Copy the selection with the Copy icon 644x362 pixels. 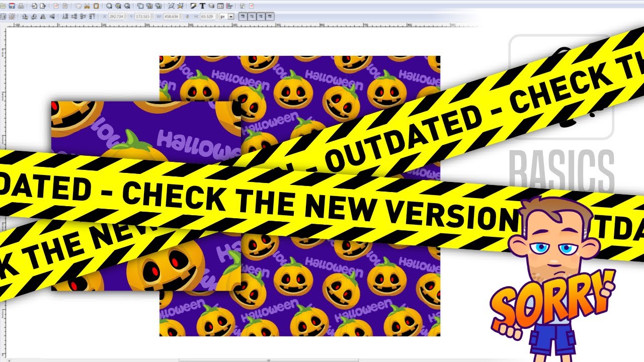coord(78,6)
